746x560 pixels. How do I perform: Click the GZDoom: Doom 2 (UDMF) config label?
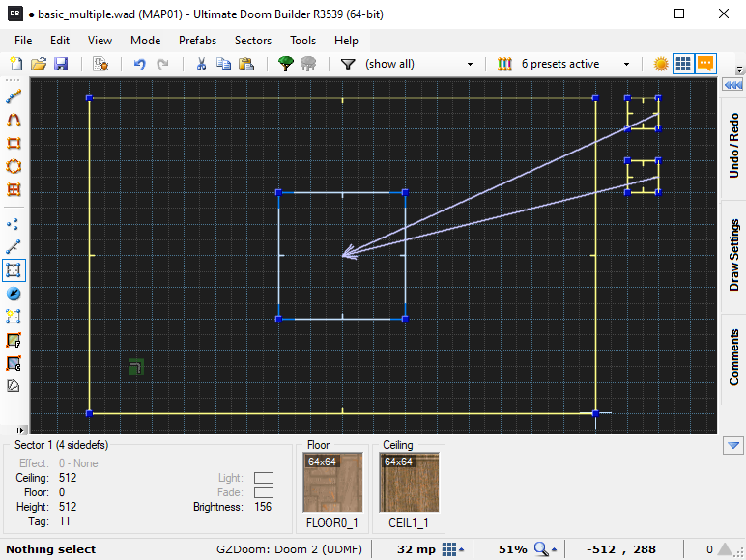pos(289,549)
